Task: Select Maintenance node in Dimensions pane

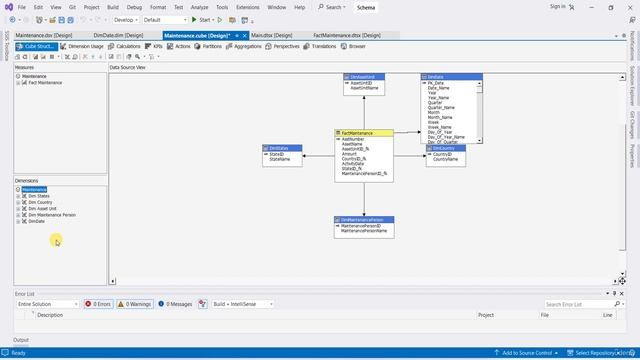Action: pos(34,189)
